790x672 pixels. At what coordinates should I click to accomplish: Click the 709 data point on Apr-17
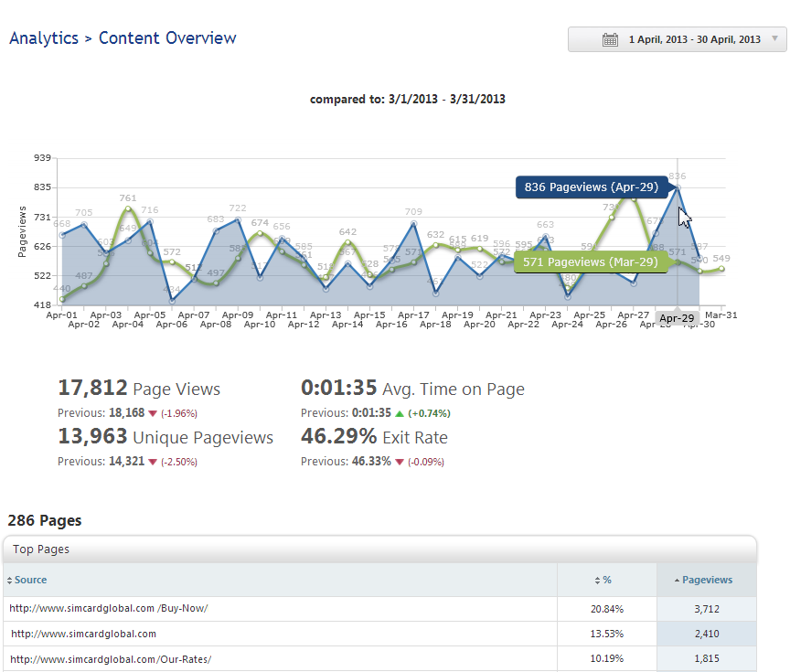pos(414,224)
